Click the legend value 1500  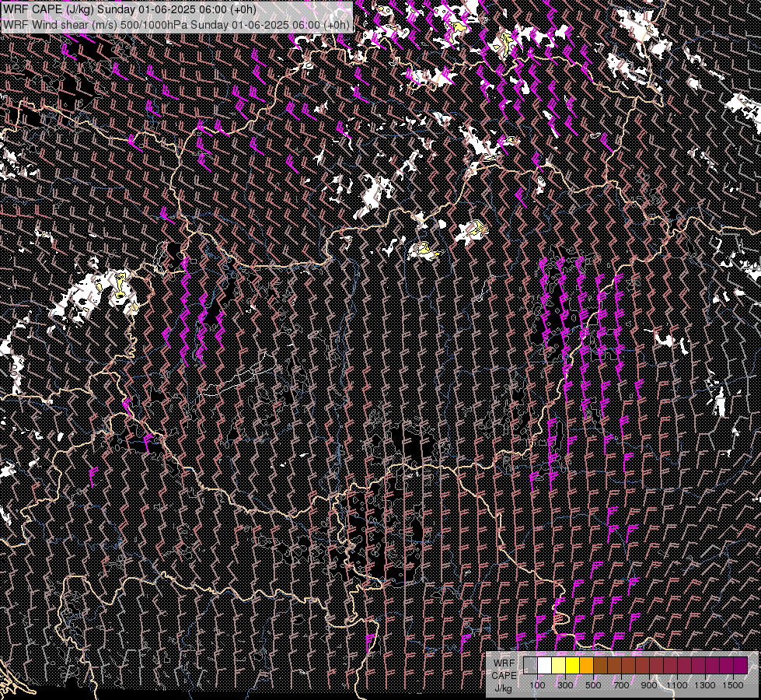click(x=733, y=685)
